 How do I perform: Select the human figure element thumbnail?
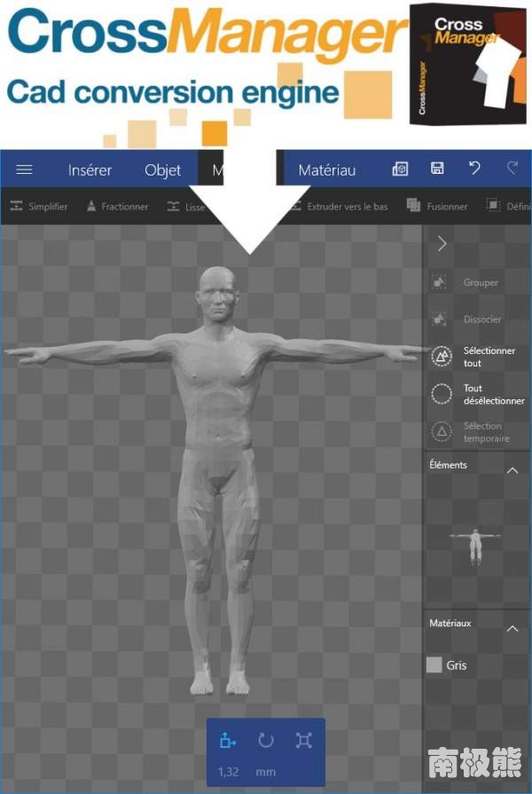pos(474,546)
